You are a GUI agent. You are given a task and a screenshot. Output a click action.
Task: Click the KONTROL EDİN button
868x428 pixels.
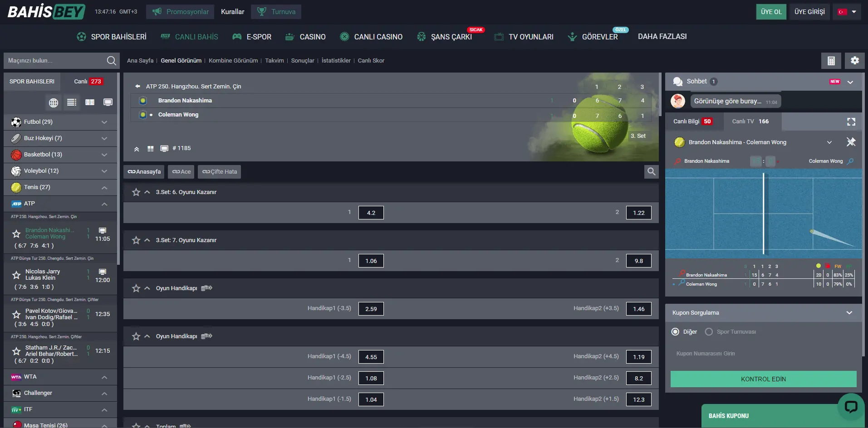coord(764,379)
